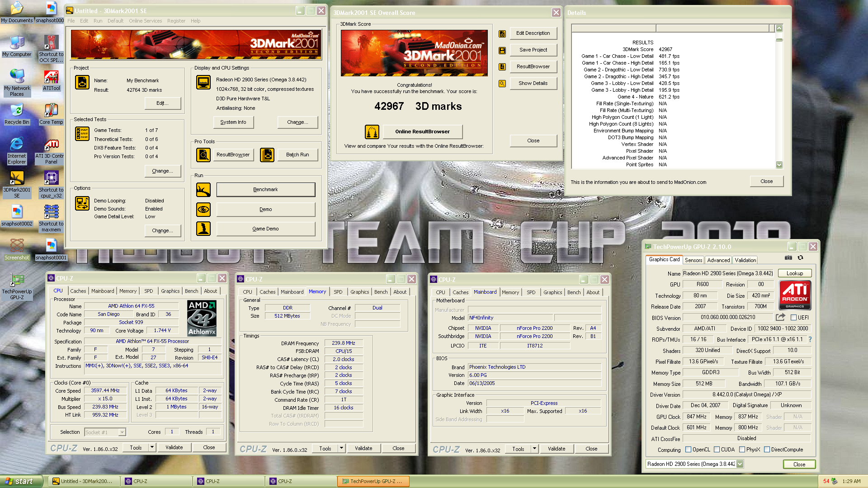The image size is (868, 488).
Task: Open the Recycle Bin
Action: (17, 114)
